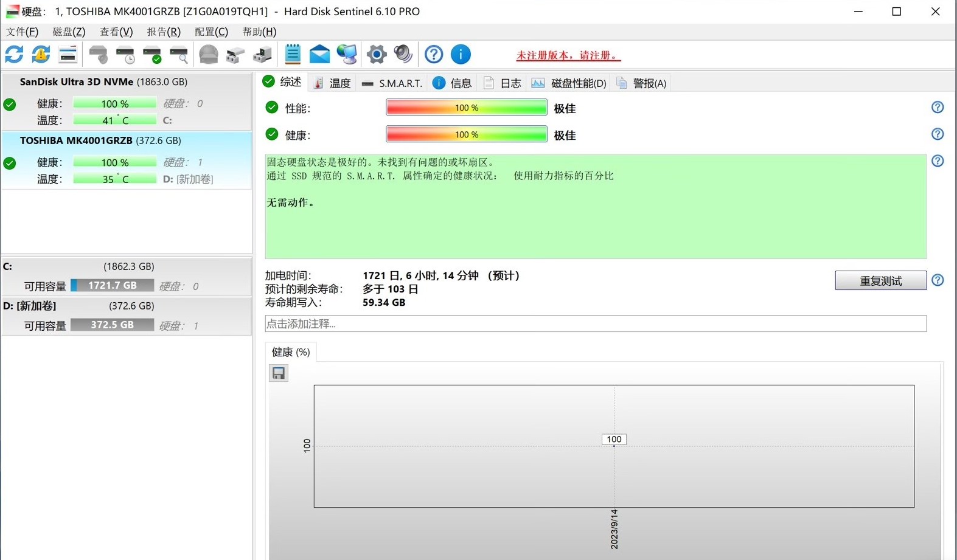The width and height of the screenshot is (957, 560).
Task: Click the disk with green checkmark icon
Action: pyautogui.click(x=152, y=55)
